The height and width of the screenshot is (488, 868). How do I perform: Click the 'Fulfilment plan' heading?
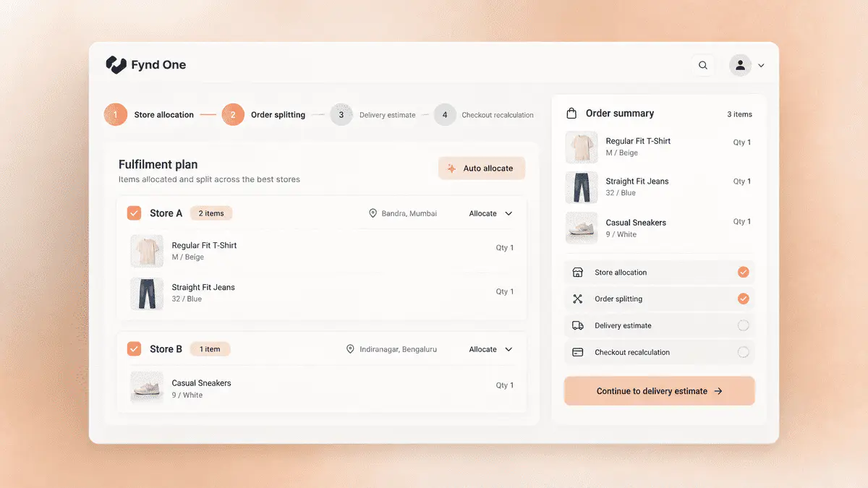[x=158, y=164]
